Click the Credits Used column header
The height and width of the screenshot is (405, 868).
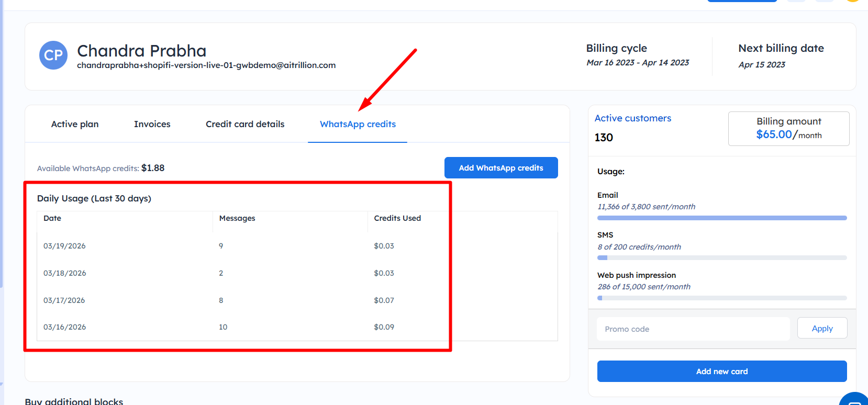click(x=397, y=218)
